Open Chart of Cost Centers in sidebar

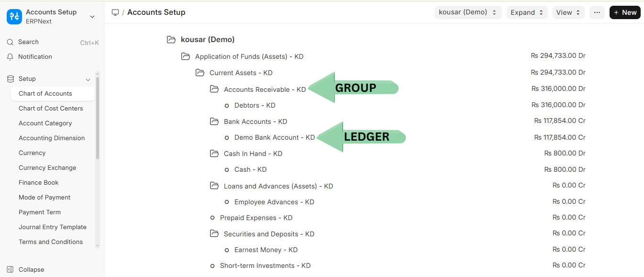tap(51, 108)
